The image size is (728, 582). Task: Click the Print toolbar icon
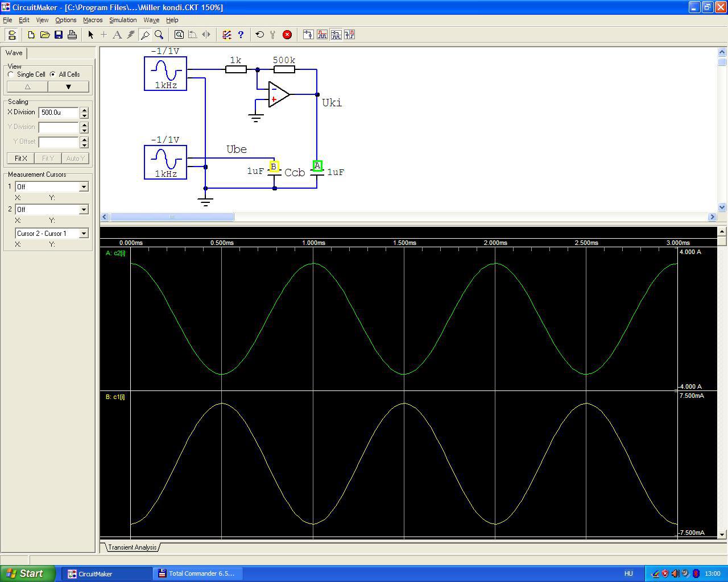point(72,35)
